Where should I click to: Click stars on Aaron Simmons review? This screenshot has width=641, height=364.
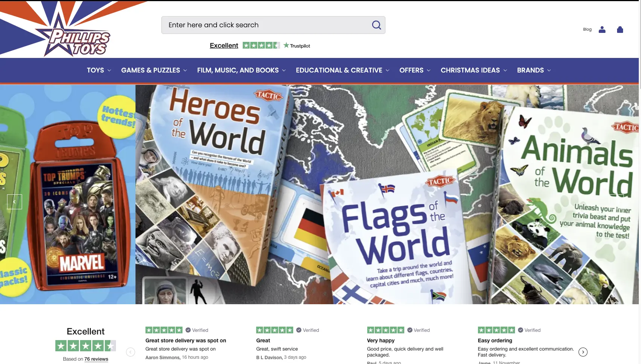(x=164, y=330)
